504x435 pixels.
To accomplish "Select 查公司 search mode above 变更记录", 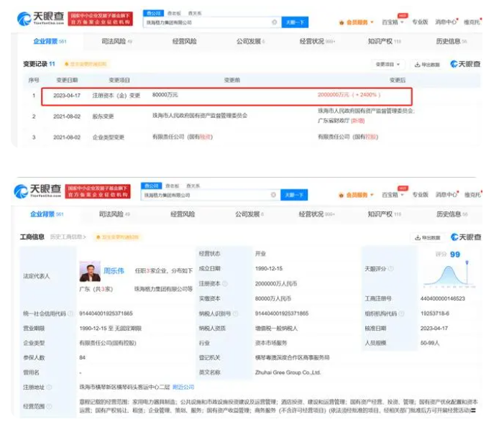I will click(154, 13).
